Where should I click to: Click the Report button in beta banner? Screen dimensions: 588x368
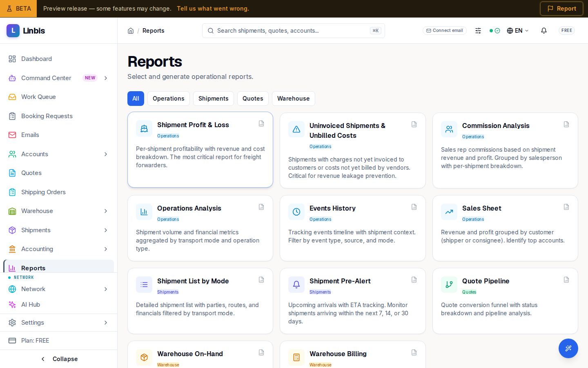(x=561, y=9)
